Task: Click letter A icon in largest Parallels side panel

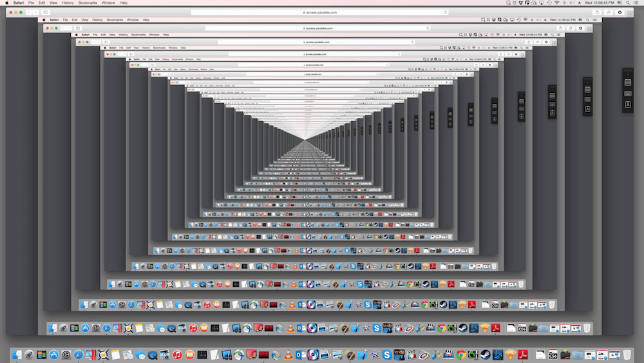Action: (628, 105)
